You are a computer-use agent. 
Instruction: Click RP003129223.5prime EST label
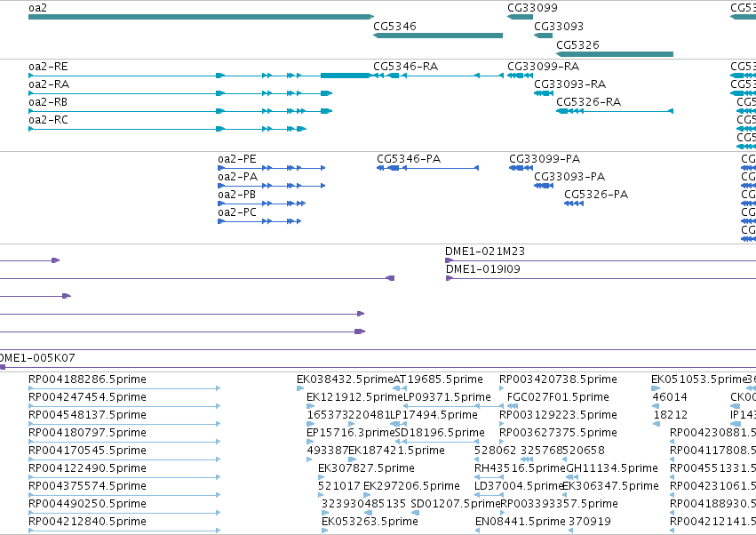558,415
